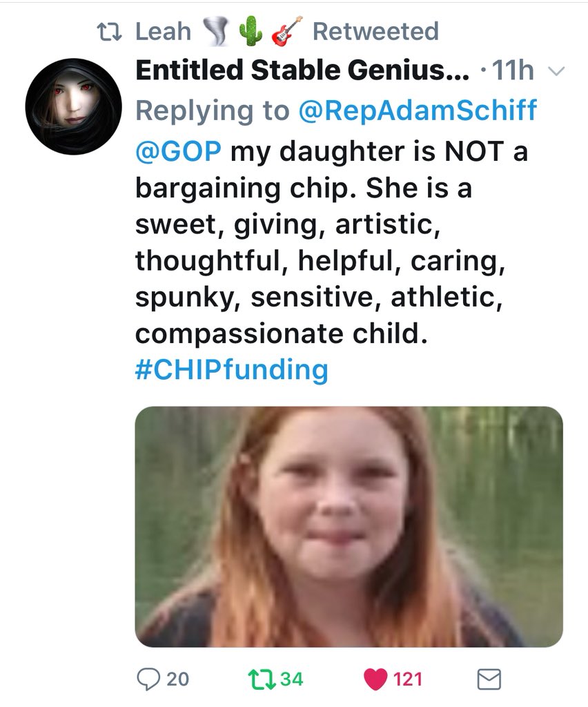Image resolution: width=588 pixels, height=707 pixels.
Task: Open the hooded avatar profile picture
Action: [x=73, y=106]
